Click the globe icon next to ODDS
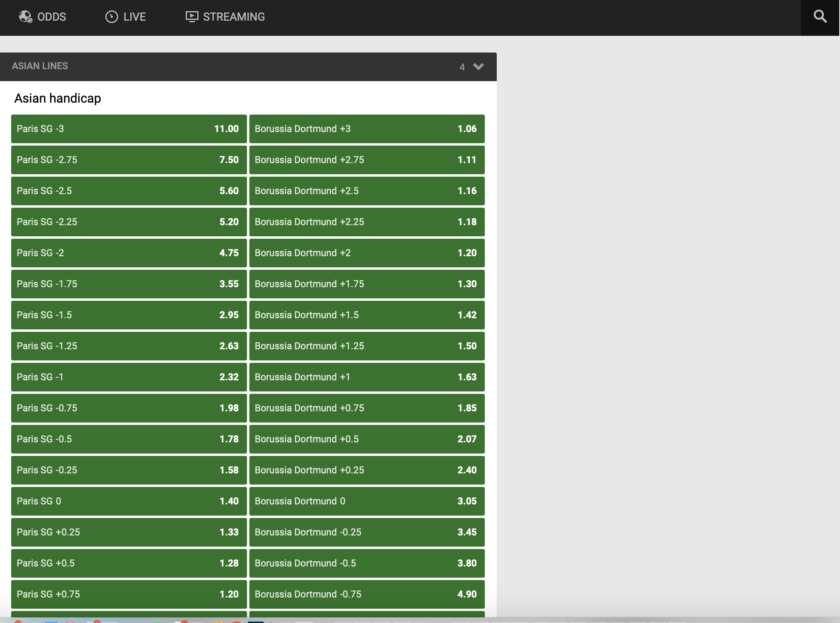840x623 pixels. click(25, 17)
